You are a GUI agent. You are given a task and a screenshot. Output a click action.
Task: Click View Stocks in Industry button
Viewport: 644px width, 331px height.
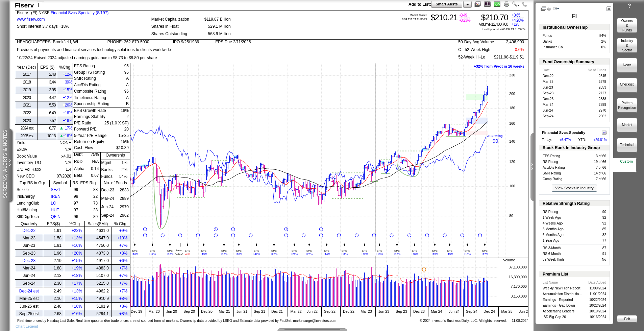point(574,188)
